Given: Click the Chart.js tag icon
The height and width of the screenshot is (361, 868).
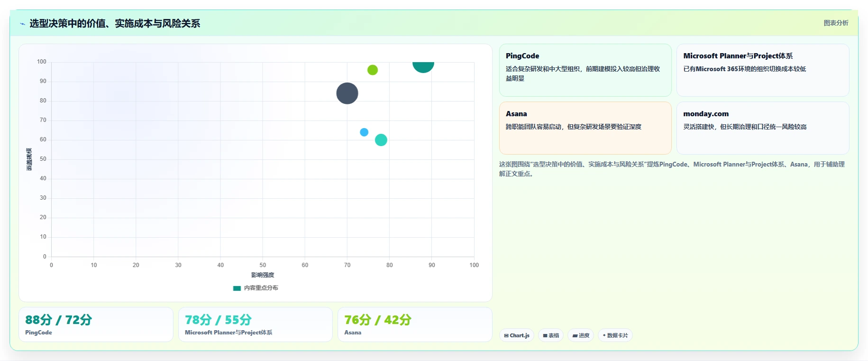Looking at the screenshot, I should click(506, 335).
